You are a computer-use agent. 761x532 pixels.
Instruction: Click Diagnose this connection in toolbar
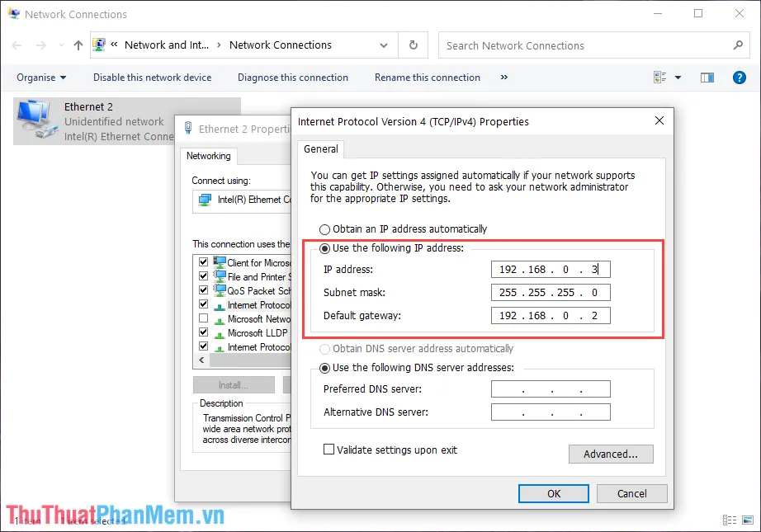click(293, 78)
